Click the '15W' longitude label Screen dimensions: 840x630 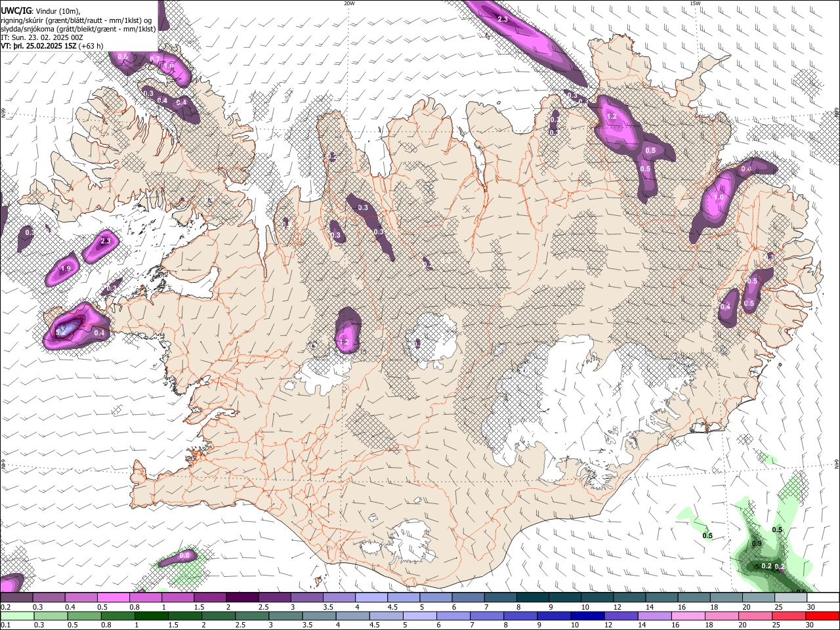[x=695, y=3]
